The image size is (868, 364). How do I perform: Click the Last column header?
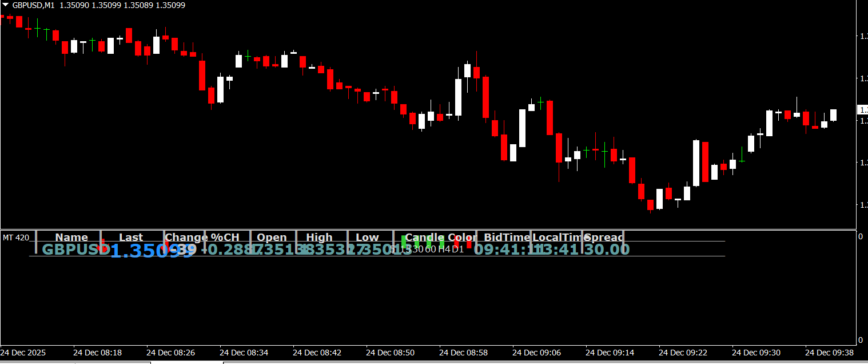click(131, 238)
